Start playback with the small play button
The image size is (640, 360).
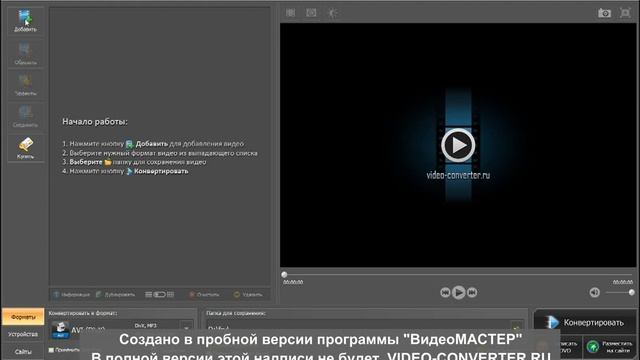click(x=458, y=292)
